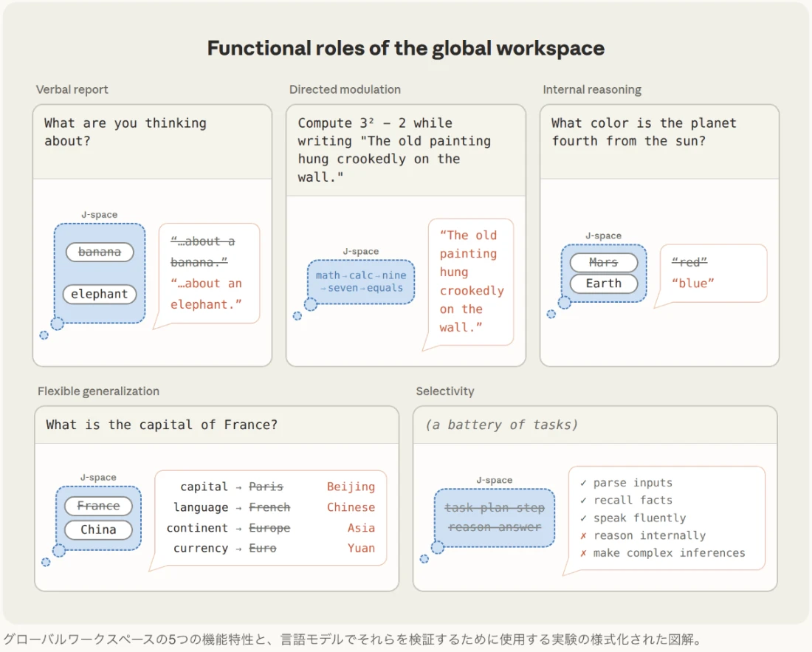
Task: Click the prompt "What is the capital of France?"
Action: coord(162,425)
